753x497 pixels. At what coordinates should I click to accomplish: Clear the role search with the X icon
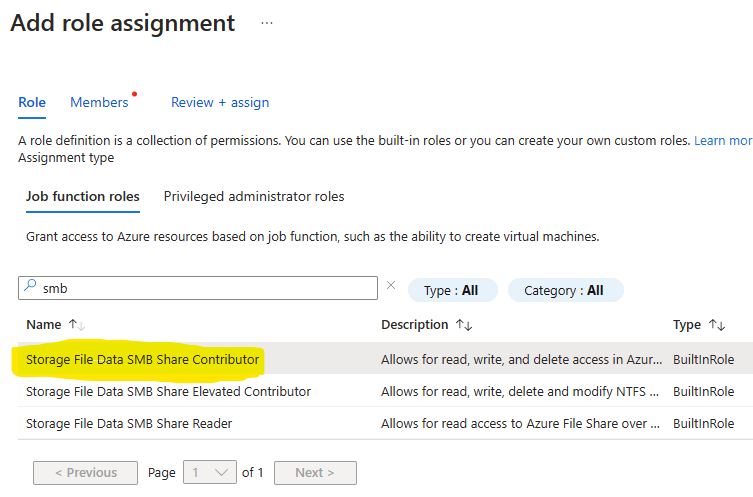391,285
